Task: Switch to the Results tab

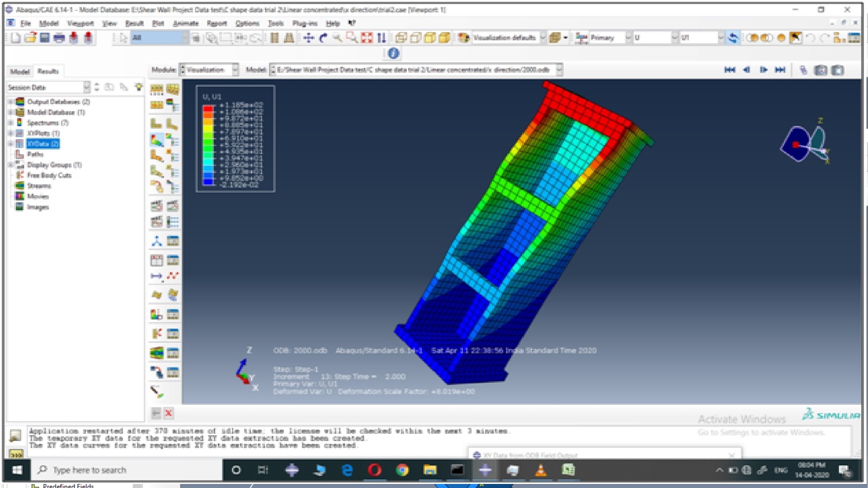Action: click(48, 71)
